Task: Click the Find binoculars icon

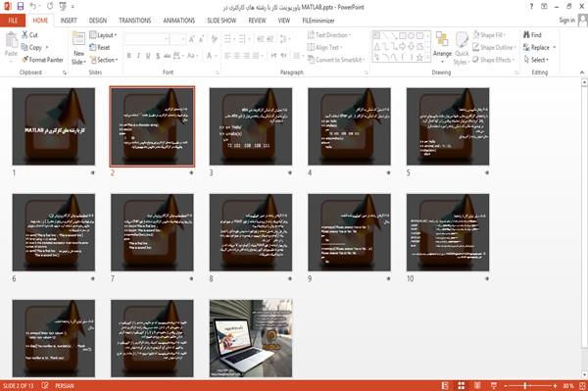Action: click(526, 35)
